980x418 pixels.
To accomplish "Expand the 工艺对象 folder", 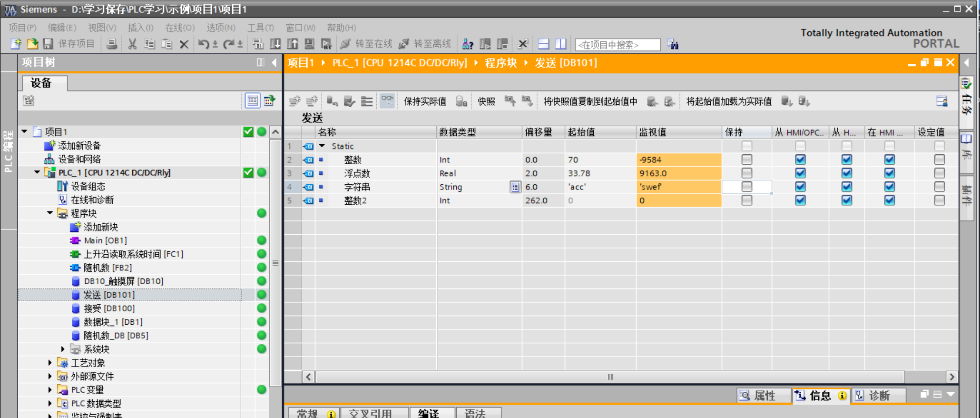I will [50, 363].
